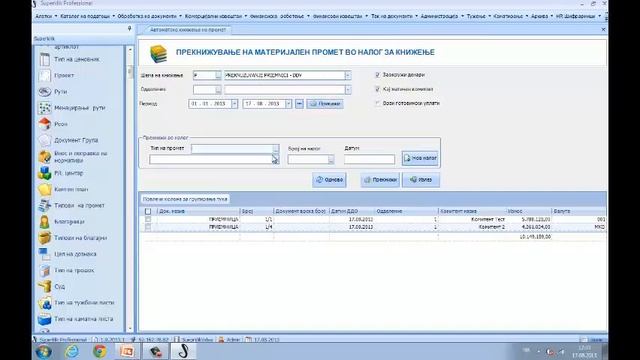This screenshot has width=640, height=360.
Task: Close the Автоматско книжење tab with the X
Action: tap(603, 29)
